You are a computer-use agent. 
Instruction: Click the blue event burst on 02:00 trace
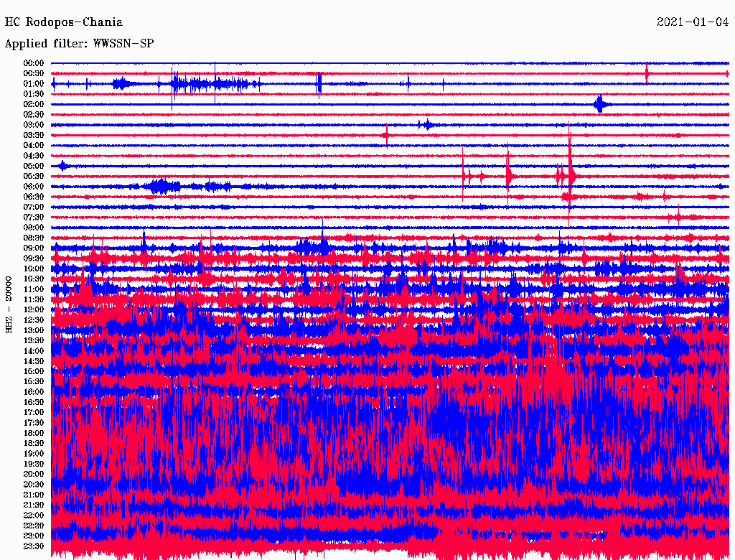(600, 105)
